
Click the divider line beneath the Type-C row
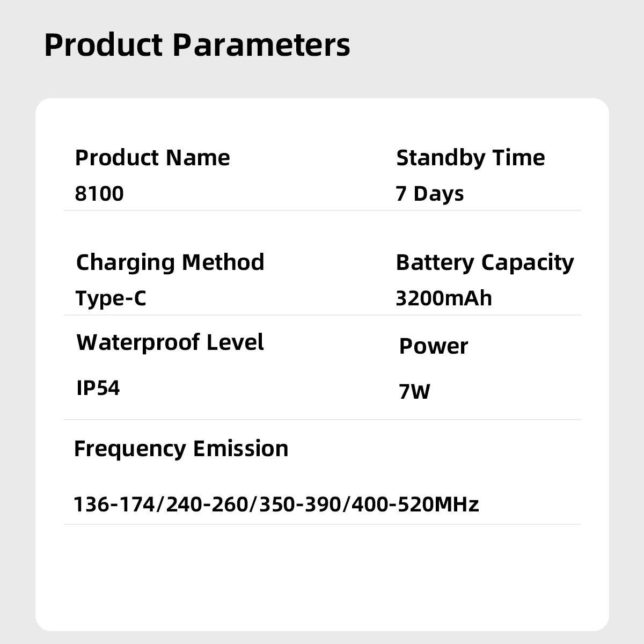coord(322,315)
